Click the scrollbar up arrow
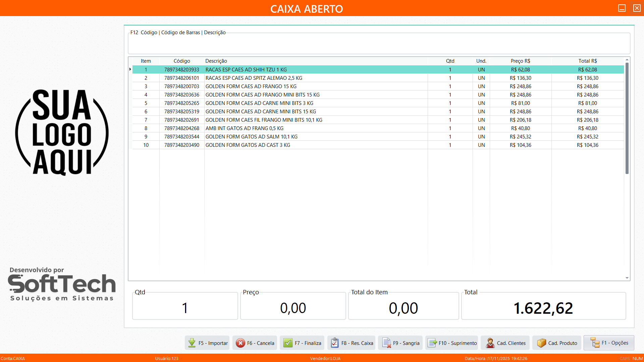The width and height of the screenshot is (644, 362). click(627, 60)
